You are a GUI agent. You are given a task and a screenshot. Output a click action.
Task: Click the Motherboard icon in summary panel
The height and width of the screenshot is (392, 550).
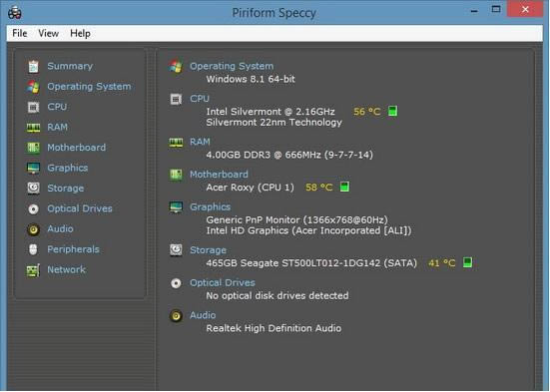[x=176, y=175]
